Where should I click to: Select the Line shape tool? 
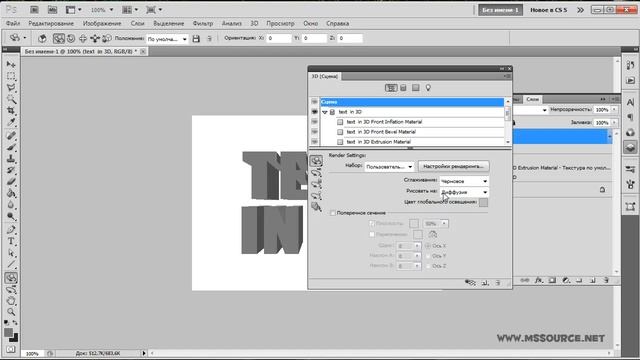11,264
